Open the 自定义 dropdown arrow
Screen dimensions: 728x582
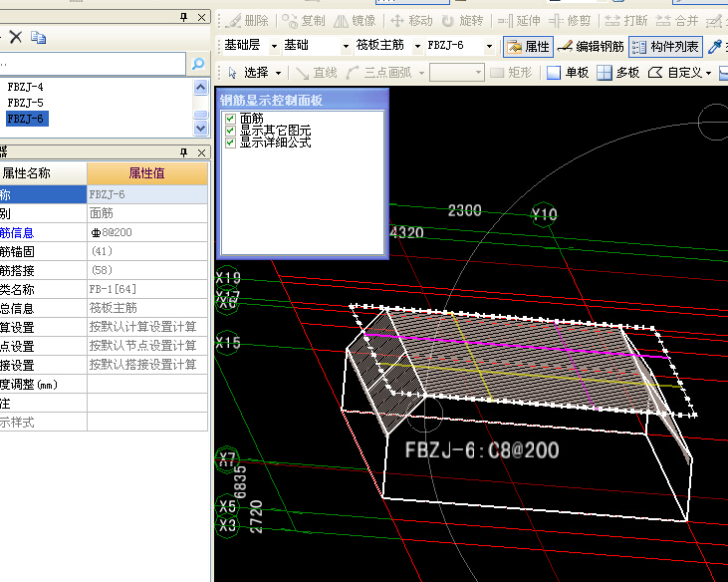tap(708, 73)
